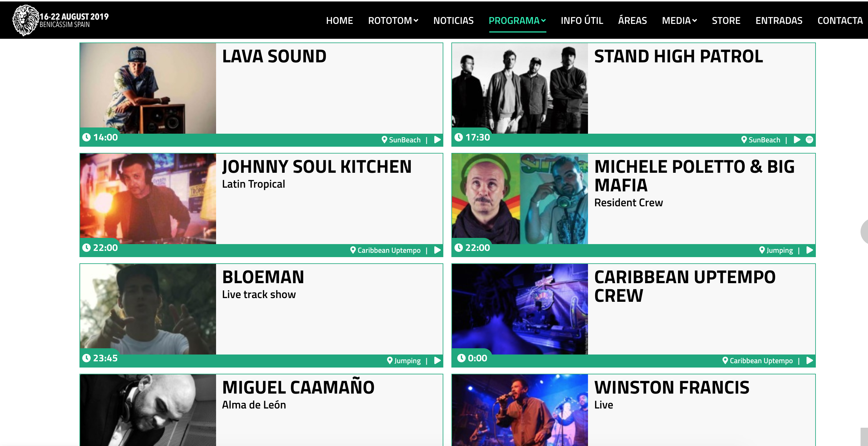Play the Michele Poletto & Big Mafia video
The width and height of the screenshot is (868, 446).
[809, 250]
